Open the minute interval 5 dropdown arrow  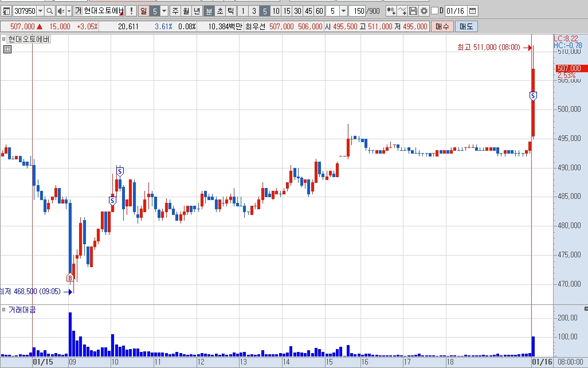pyautogui.click(x=343, y=11)
